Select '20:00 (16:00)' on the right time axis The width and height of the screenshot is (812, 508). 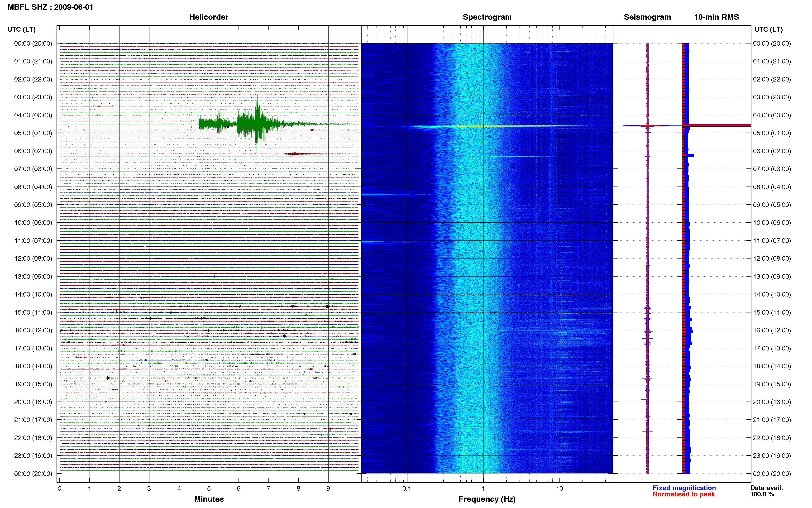pyautogui.click(x=772, y=402)
